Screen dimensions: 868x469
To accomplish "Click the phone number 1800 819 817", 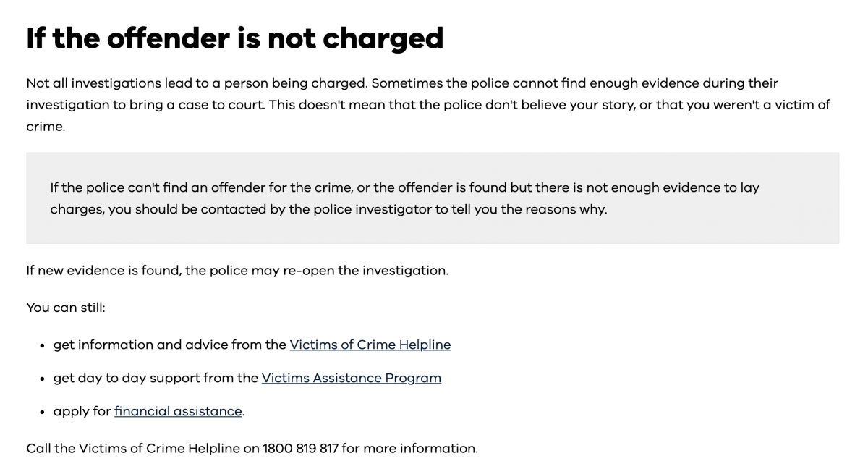I will pyautogui.click(x=300, y=448).
